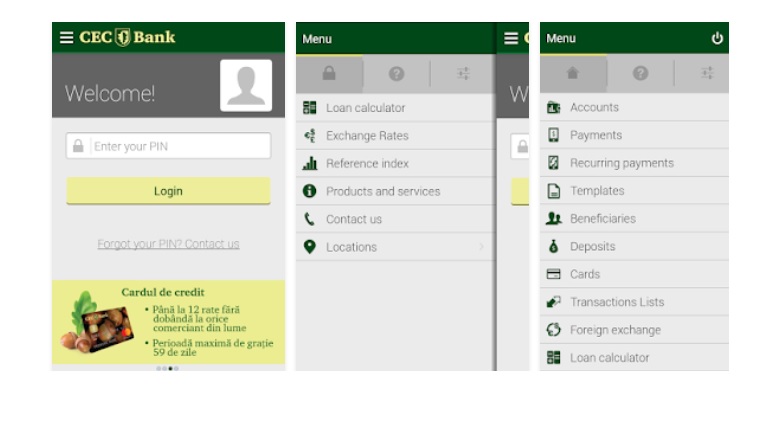
Task: Click the Locations map pin icon
Action: (310, 246)
